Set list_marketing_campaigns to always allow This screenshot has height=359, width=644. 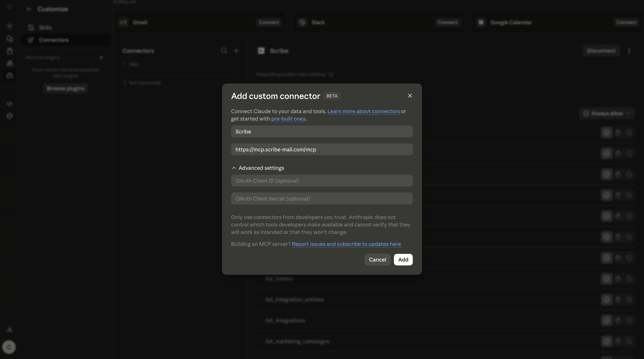tap(607, 341)
